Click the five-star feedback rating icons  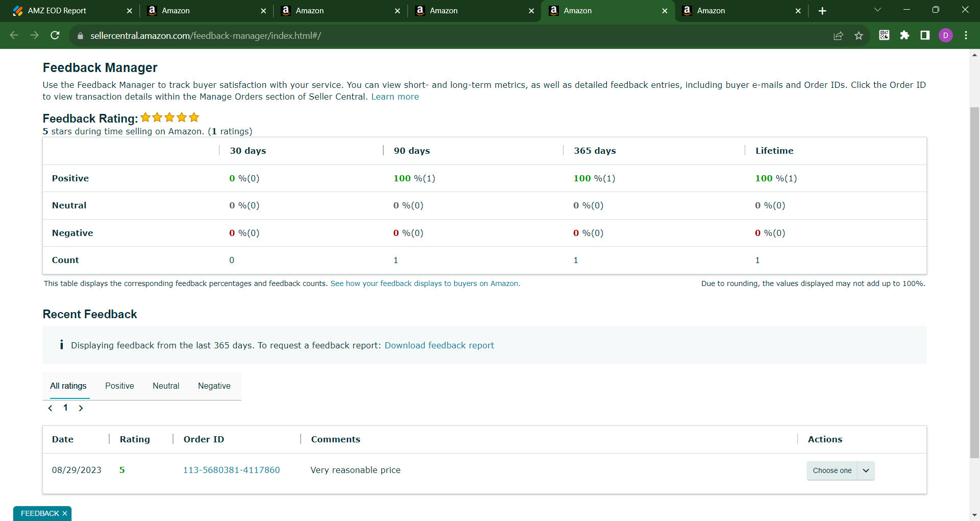[x=170, y=117]
